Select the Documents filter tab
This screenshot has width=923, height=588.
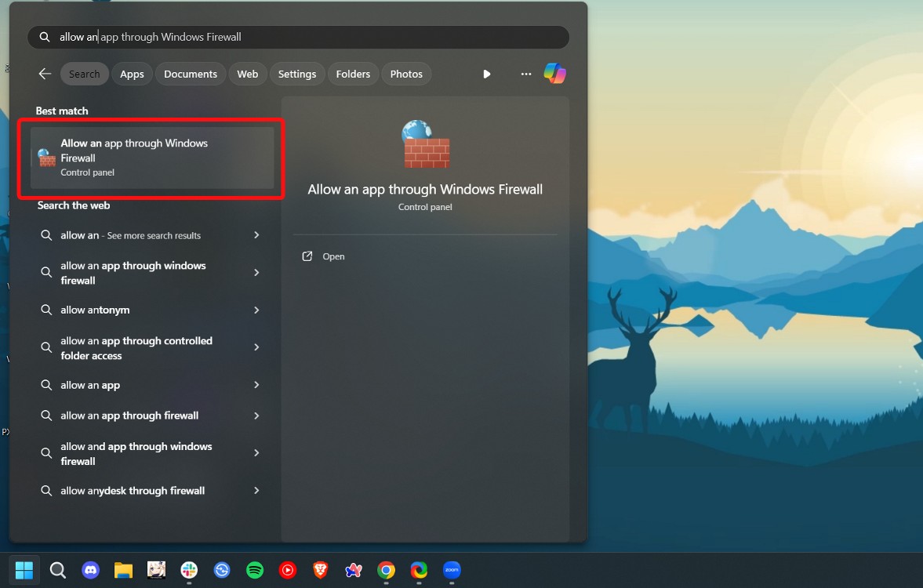coord(191,74)
